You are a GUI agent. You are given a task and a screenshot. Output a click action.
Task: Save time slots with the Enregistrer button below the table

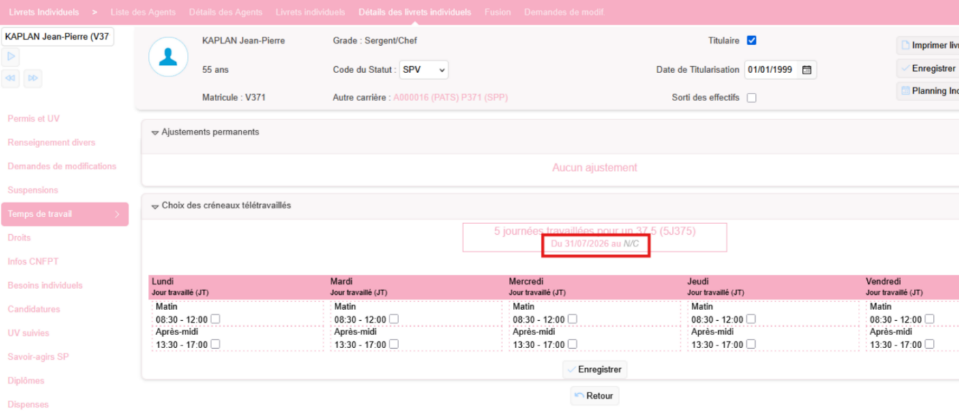[594, 370]
